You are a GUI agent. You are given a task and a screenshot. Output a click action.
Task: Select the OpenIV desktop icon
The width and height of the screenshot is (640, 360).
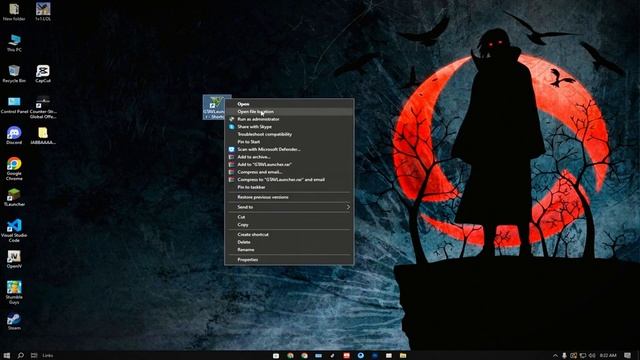click(14, 260)
